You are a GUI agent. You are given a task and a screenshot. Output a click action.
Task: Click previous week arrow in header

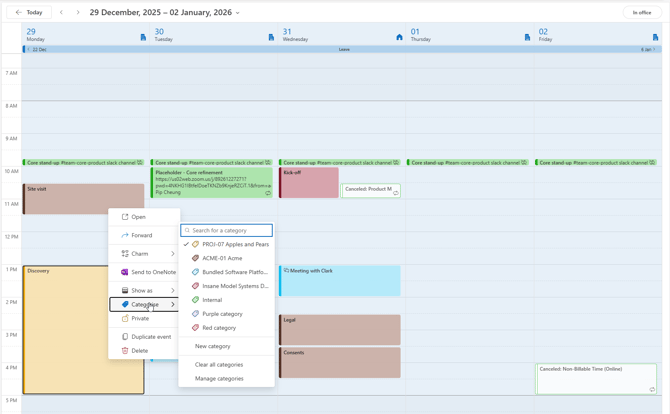[61, 13]
